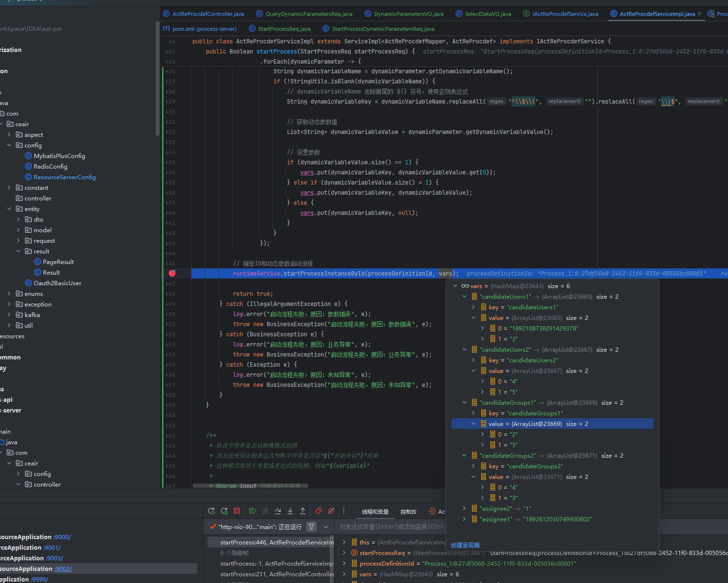Viewport: 728px width, 583px height.
Task: Open debug toolbar more options (three dots)
Action: pos(344,511)
